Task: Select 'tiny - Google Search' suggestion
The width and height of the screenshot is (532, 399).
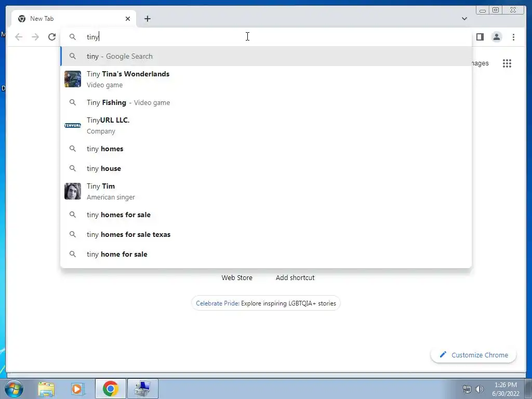Action: tap(266, 56)
